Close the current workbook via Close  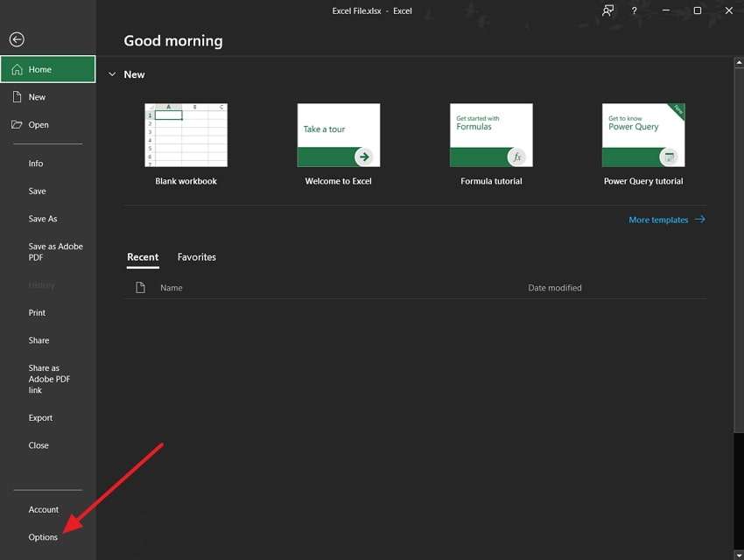point(39,445)
